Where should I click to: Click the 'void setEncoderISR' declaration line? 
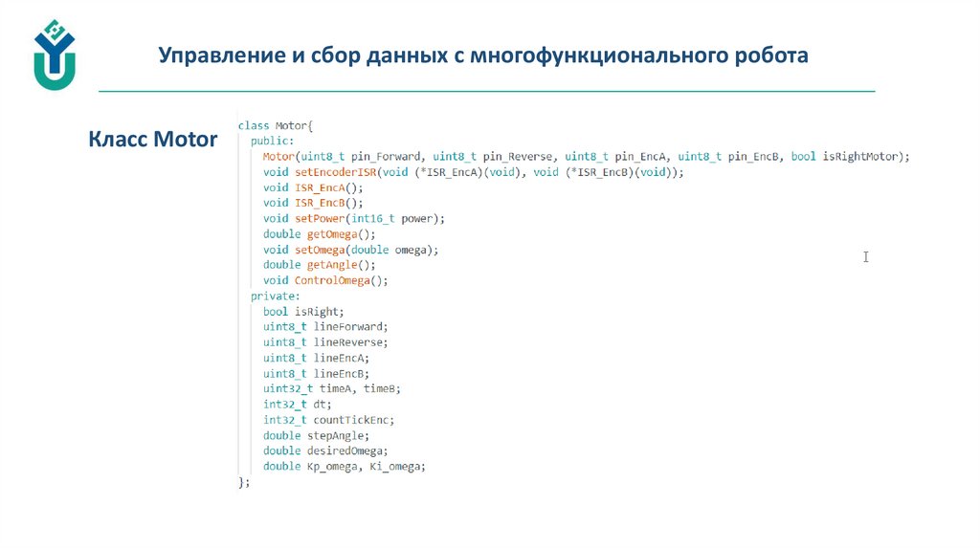coord(473,172)
